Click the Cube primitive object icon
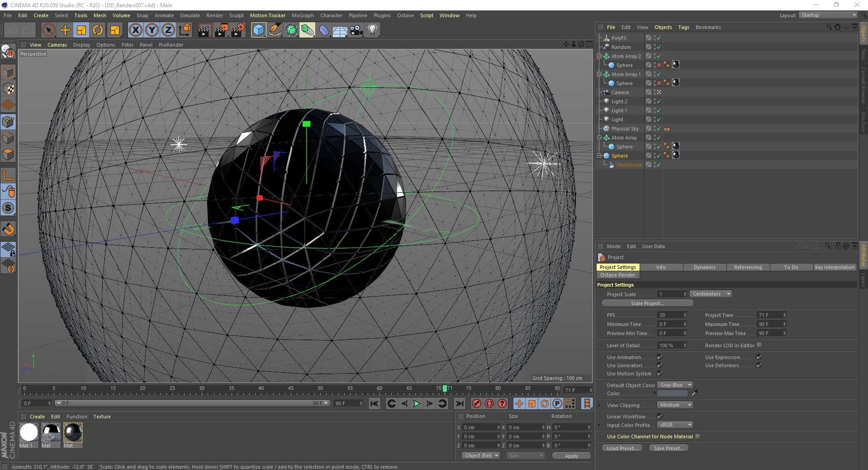 pyautogui.click(x=258, y=30)
